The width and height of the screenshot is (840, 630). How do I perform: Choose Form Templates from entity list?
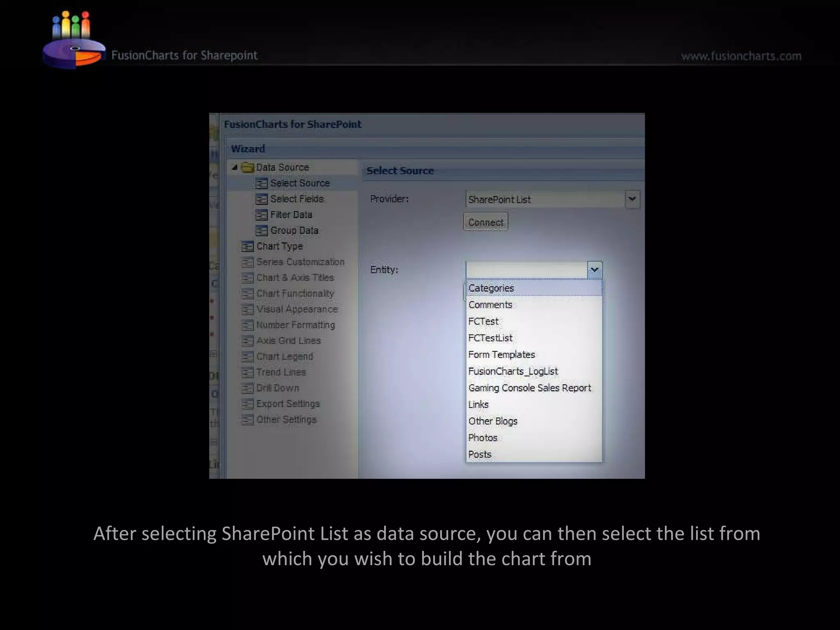(534, 354)
